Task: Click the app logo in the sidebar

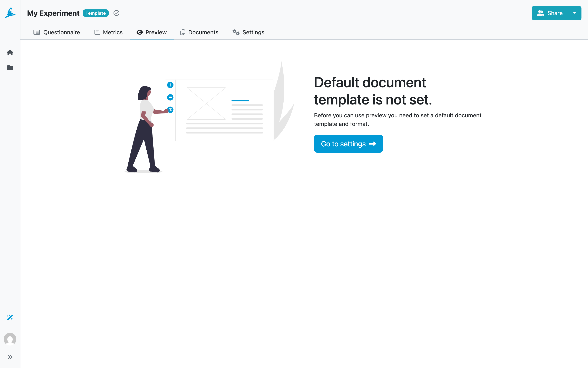Action: [x=10, y=13]
